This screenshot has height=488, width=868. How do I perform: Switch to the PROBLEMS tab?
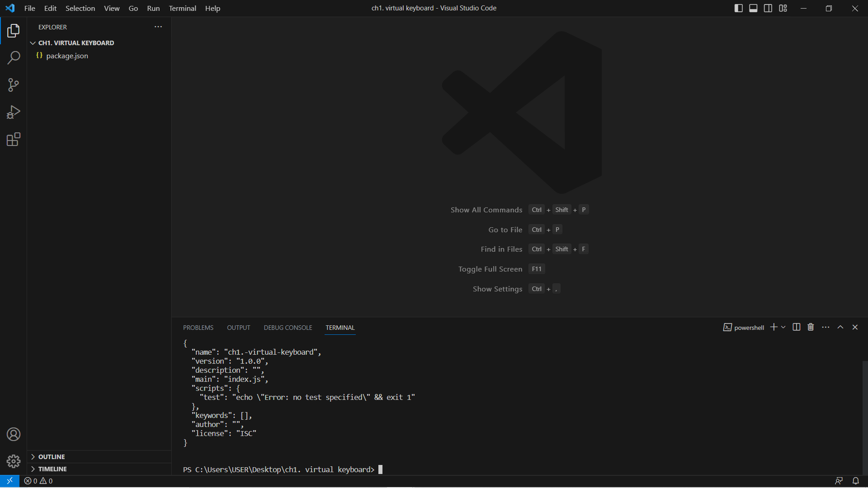[198, 327]
